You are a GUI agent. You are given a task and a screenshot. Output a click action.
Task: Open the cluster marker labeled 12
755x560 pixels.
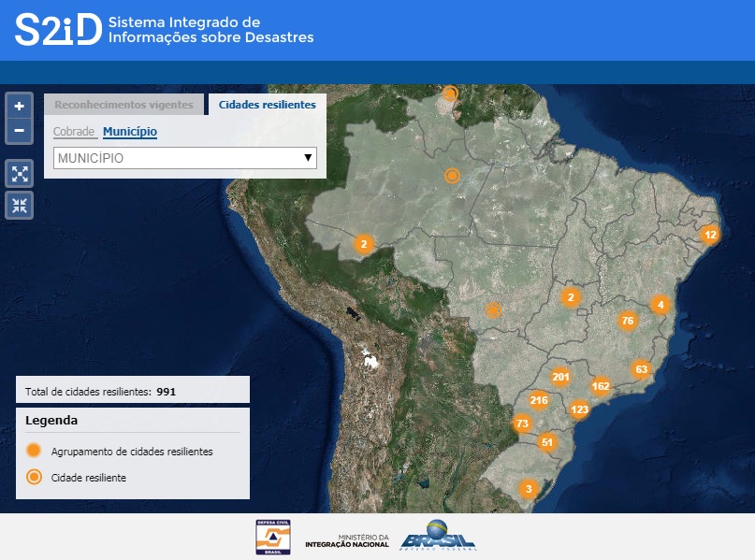click(x=711, y=235)
